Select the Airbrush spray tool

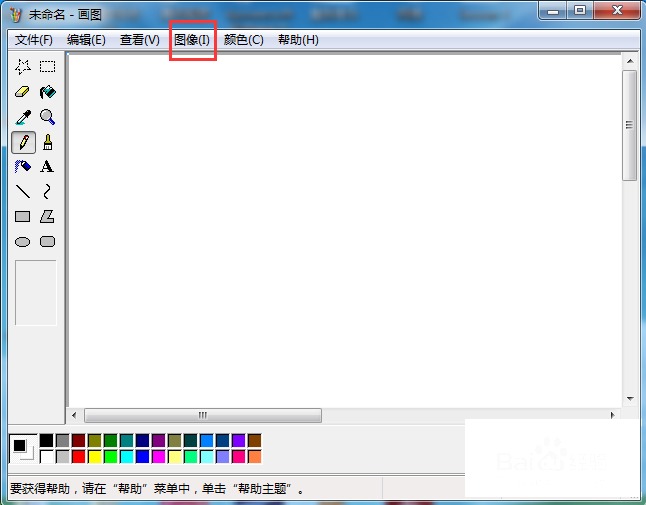click(23, 167)
